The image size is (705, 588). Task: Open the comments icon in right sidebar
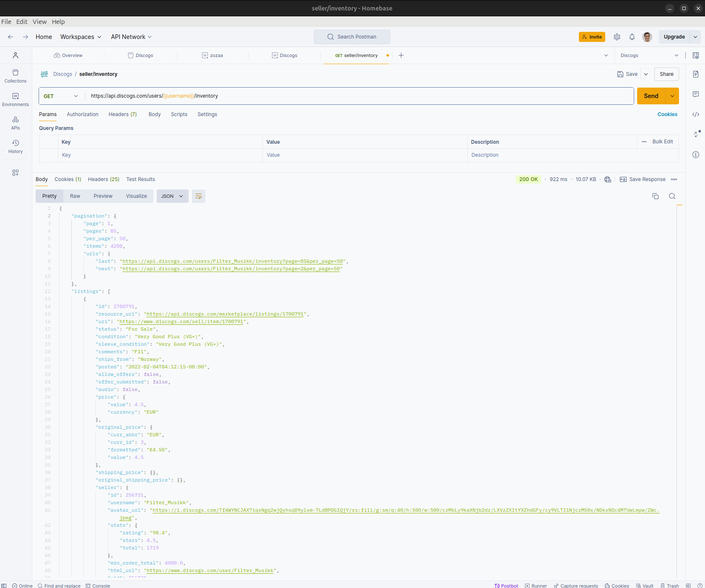tap(696, 94)
